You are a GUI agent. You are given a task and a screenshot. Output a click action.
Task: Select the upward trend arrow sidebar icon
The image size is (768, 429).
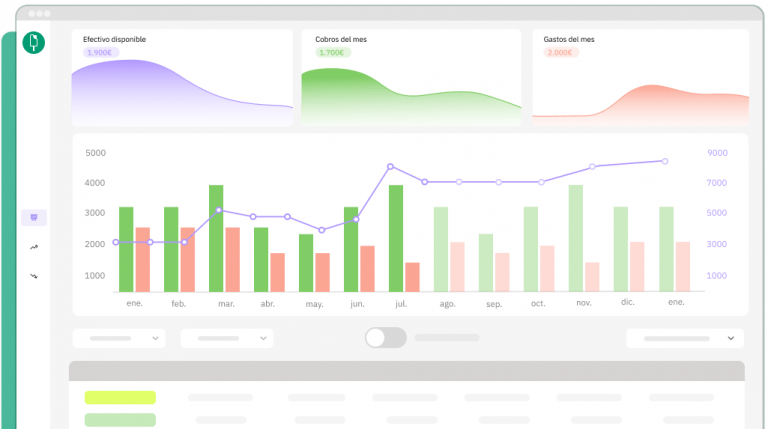[34, 246]
